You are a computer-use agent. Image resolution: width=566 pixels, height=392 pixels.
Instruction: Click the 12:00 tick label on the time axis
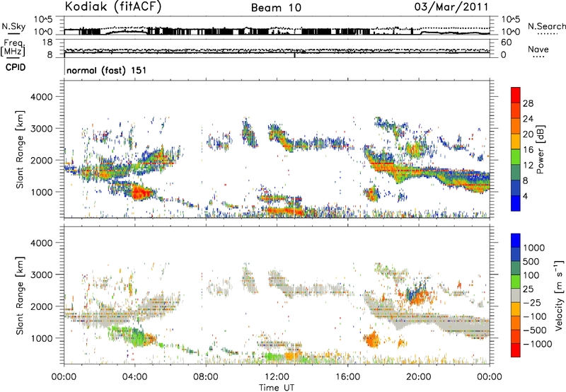tap(276, 376)
